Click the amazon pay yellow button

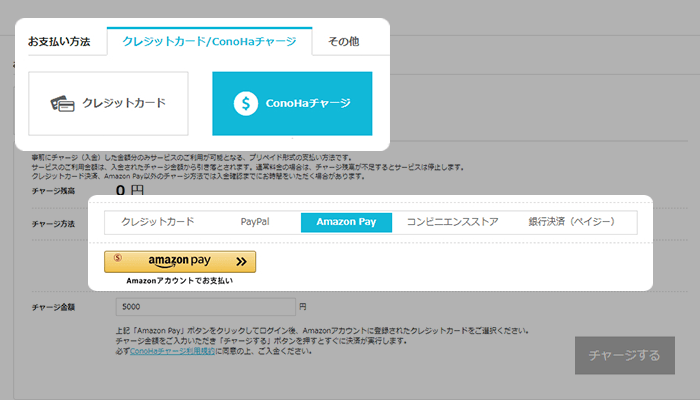pos(180,262)
